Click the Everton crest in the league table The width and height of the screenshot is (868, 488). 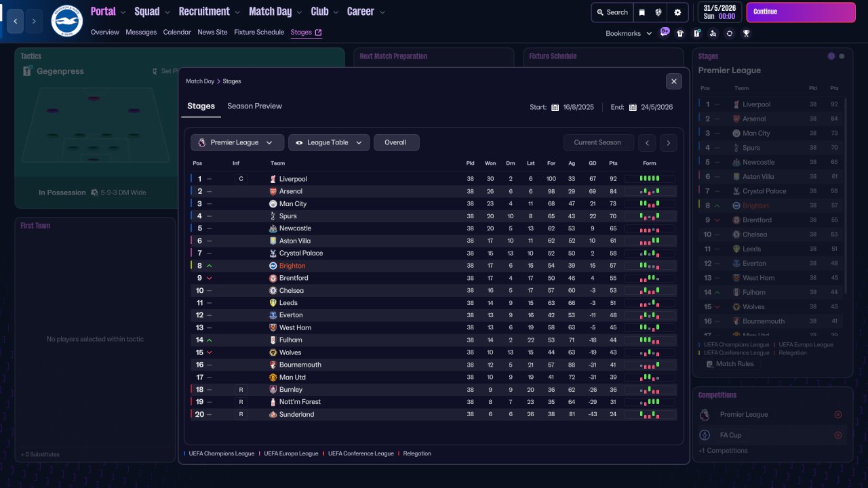click(273, 315)
